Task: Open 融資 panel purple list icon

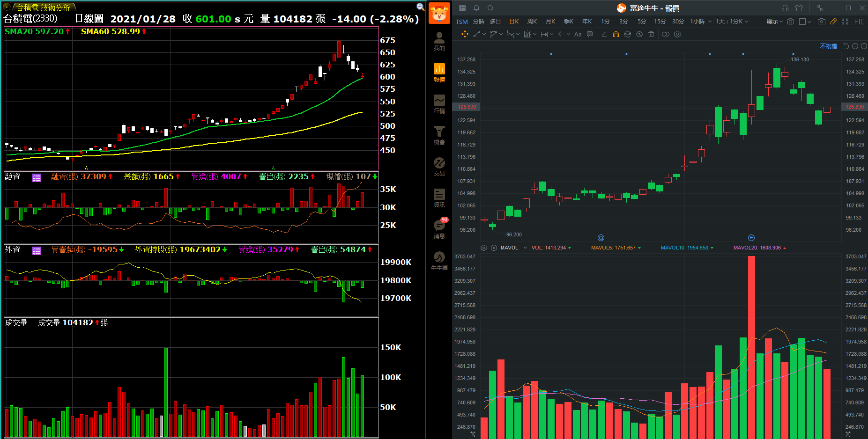Action: 37,177
